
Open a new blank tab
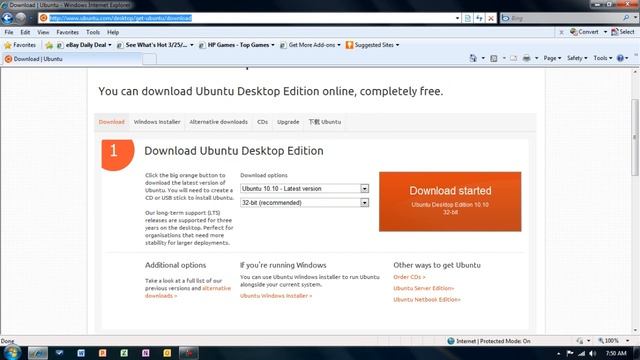pyautogui.click(x=149, y=59)
